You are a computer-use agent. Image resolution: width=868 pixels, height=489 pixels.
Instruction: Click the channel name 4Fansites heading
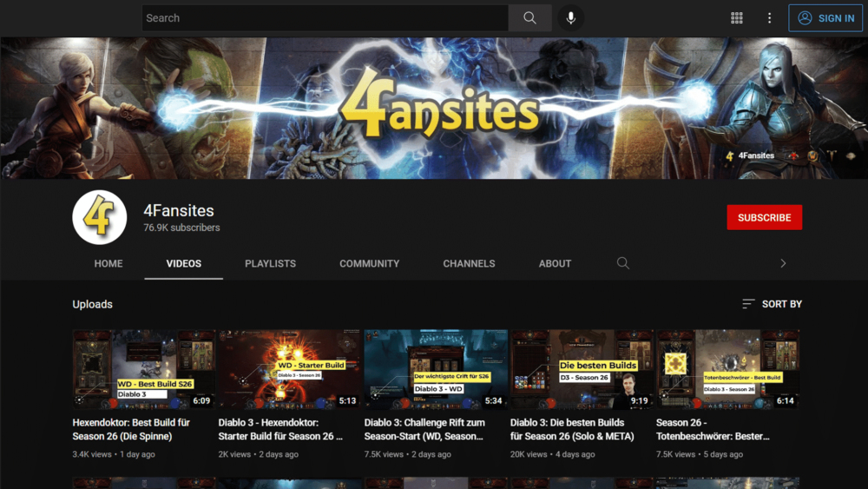pyautogui.click(x=179, y=210)
